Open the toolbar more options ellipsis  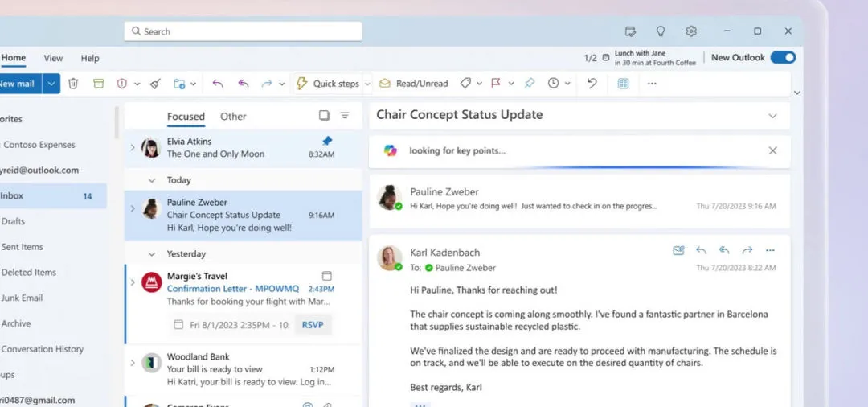click(652, 84)
